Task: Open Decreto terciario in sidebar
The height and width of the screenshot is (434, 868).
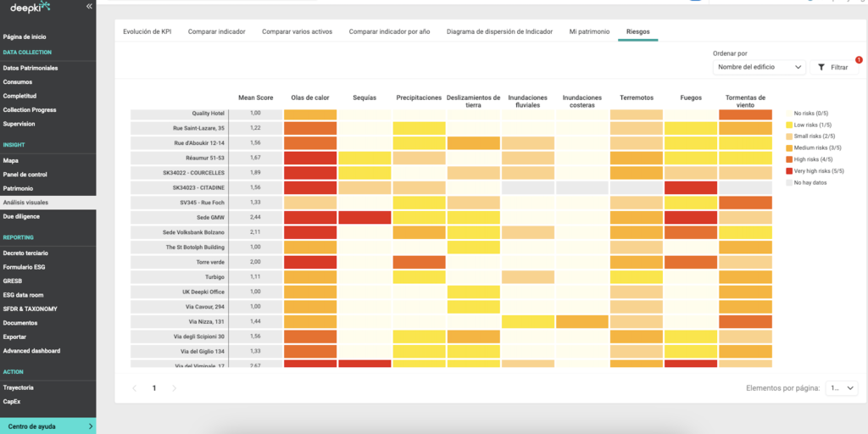Action: click(25, 253)
